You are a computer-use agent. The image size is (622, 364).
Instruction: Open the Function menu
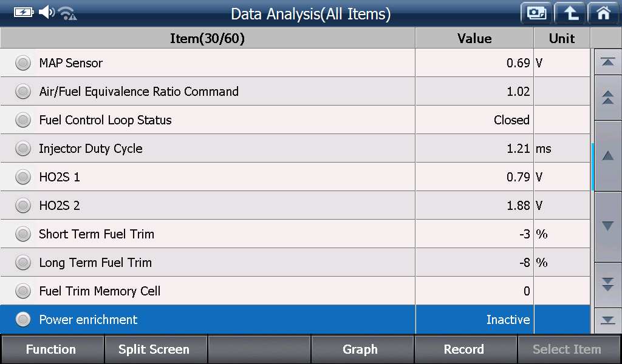click(x=52, y=349)
